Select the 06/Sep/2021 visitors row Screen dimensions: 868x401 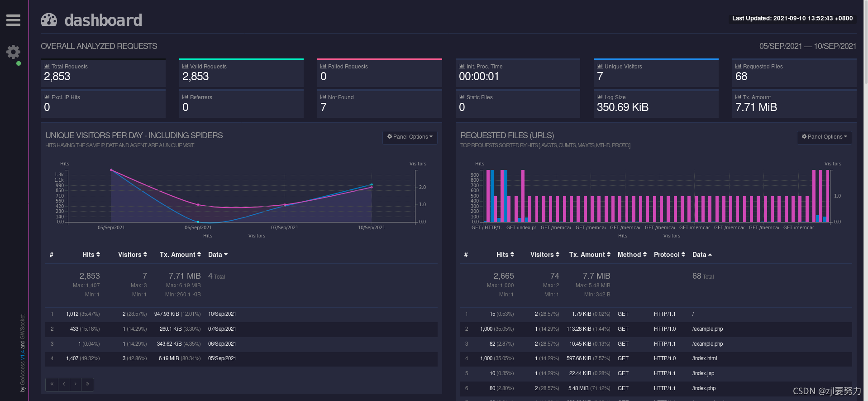click(241, 344)
